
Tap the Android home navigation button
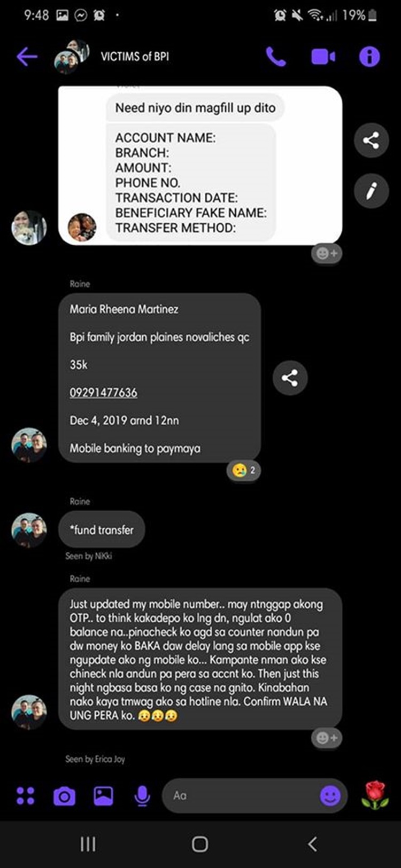tap(200, 844)
